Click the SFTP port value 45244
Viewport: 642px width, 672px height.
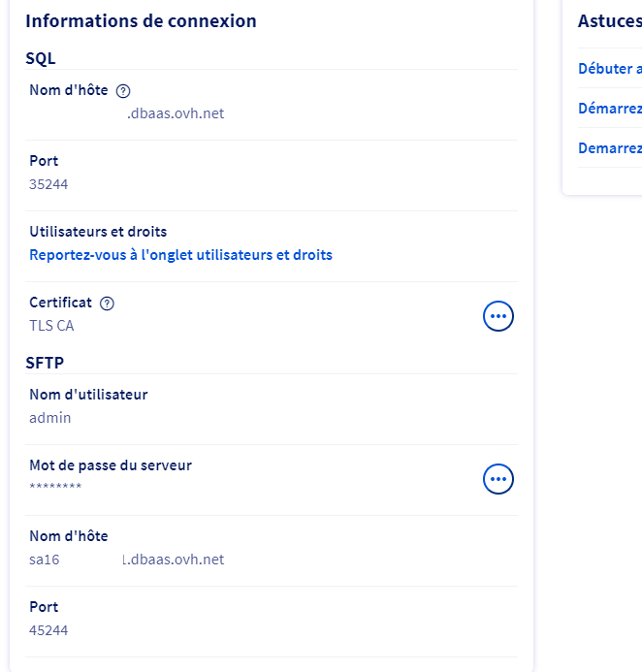point(48,630)
